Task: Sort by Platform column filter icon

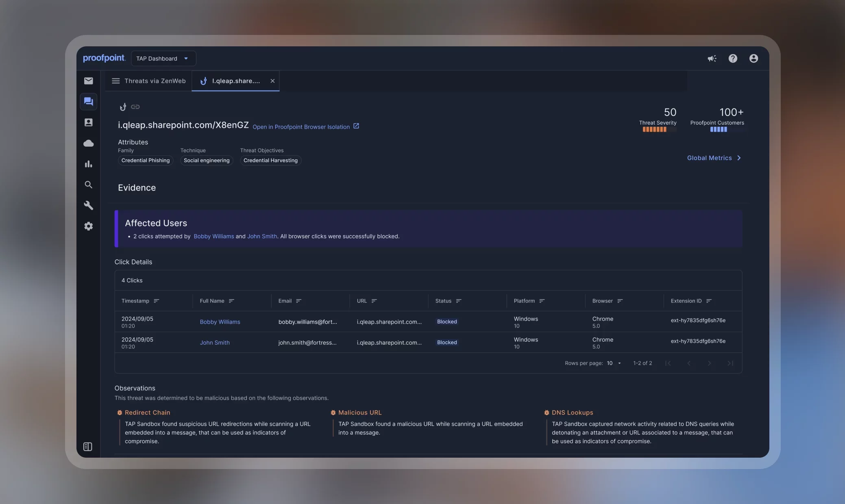Action: [542, 301]
